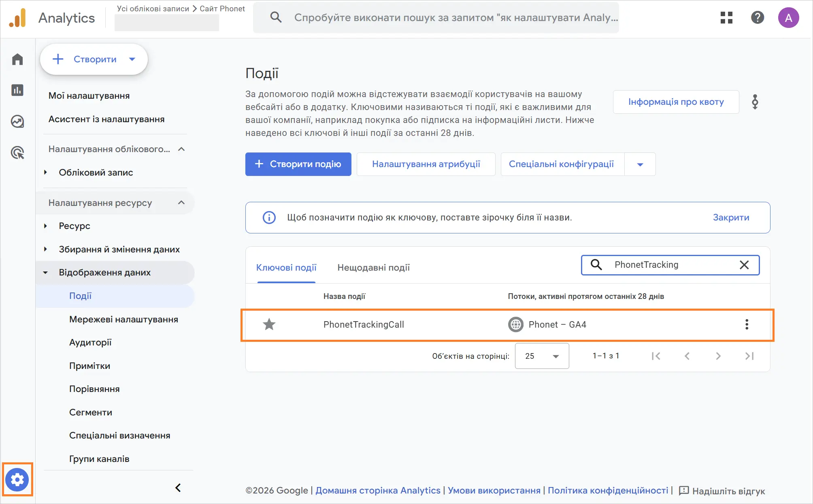Open Спеціальні конфігурації dropdown arrow
The image size is (813, 504).
click(x=640, y=164)
